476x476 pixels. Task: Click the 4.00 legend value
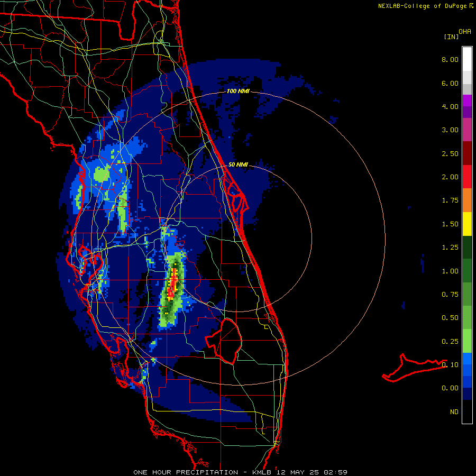tap(450, 106)
